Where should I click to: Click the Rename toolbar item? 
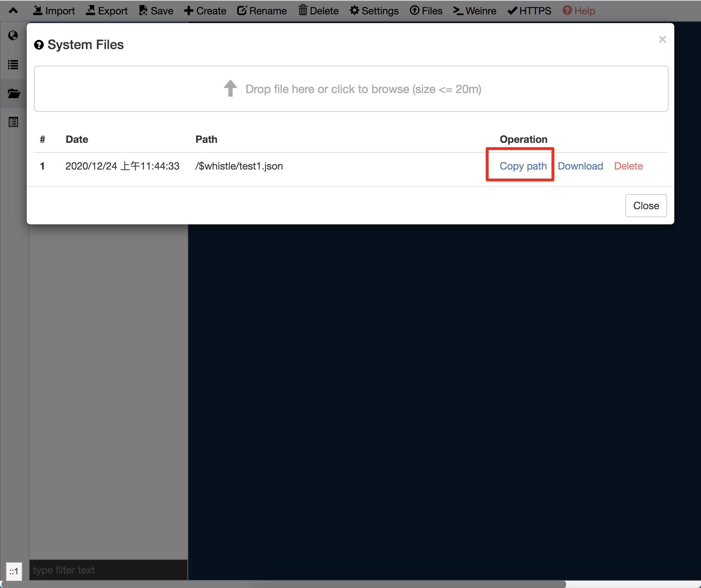click(262, 11)
